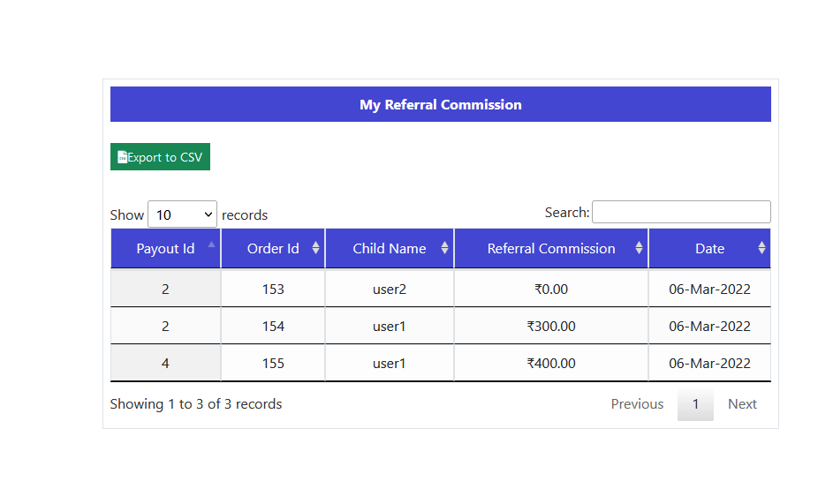Sort by Referral Commission header text
The height and width of the screenshot is (504, 818).
click(550, 249)
